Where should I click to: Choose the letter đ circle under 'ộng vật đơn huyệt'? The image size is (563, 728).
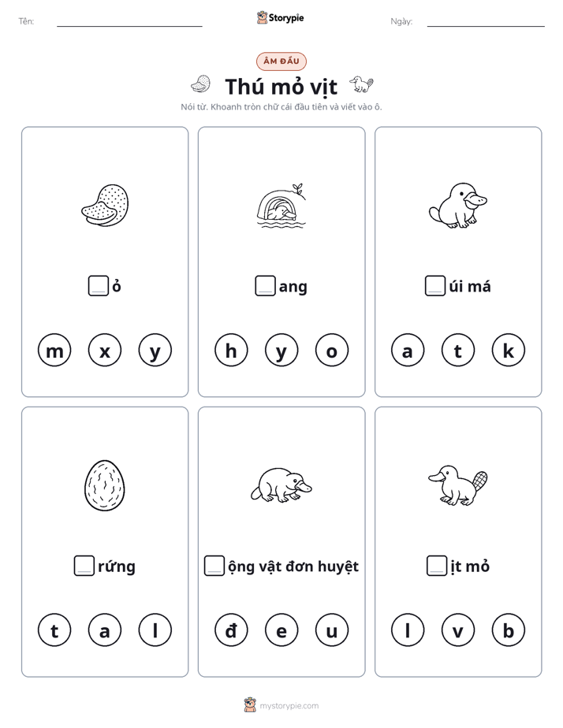231,630
